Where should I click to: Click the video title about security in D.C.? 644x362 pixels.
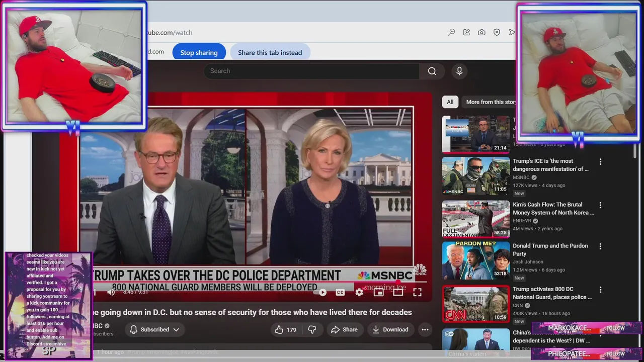point(251,312)
